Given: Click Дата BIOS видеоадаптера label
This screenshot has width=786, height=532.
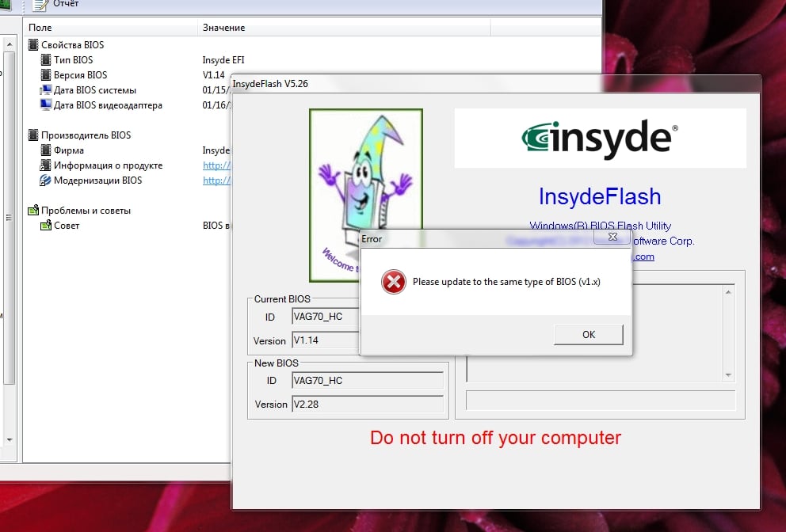Looking at the screenshot, I should [x=108, y=105].
